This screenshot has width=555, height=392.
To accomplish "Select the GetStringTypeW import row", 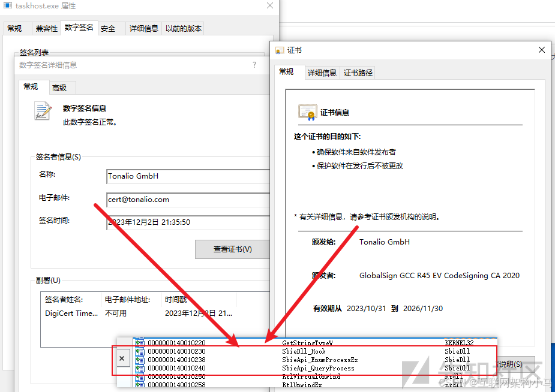I will (x=315, y=342).
